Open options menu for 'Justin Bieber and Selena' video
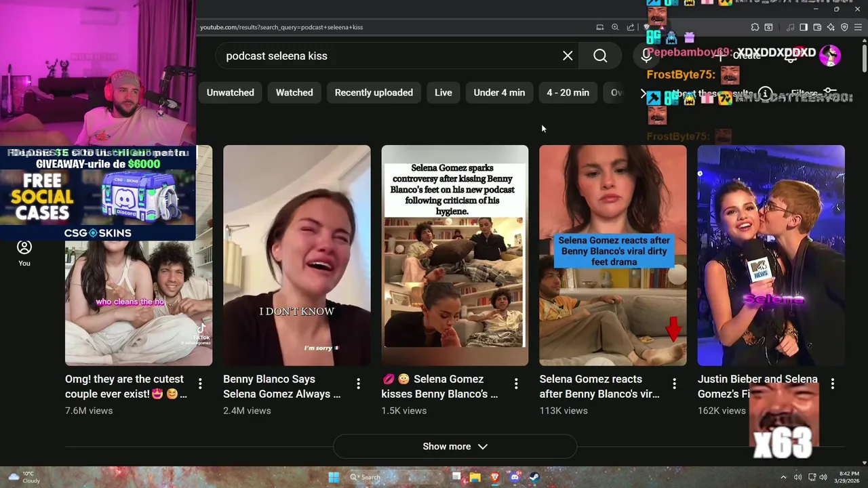This screenshot has width=868, height=488. [x=832, y=384]
